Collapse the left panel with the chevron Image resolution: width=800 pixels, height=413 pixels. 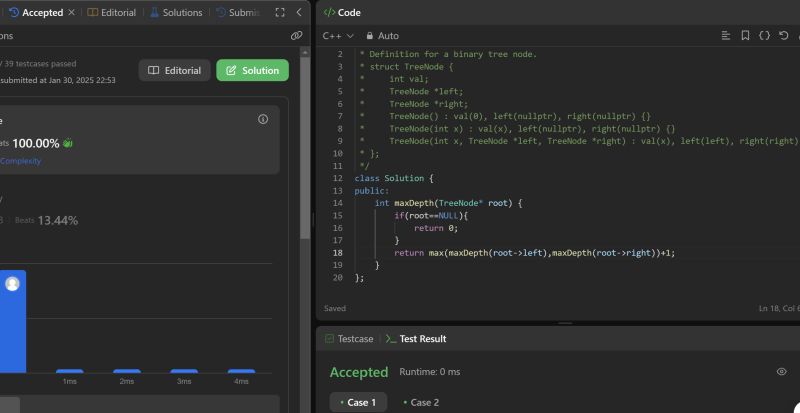(x=299, y=12)
